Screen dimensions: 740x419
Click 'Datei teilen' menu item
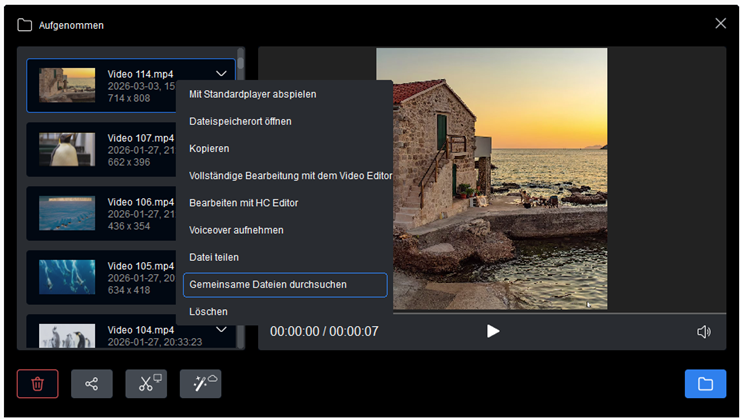pos(213,257)
